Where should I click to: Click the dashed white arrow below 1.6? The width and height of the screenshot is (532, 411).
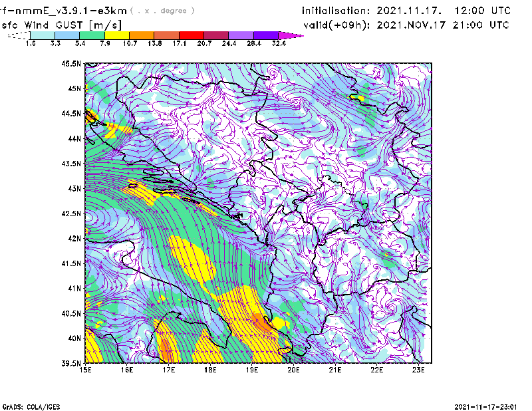pyautogui.click(x=19, y=35)
